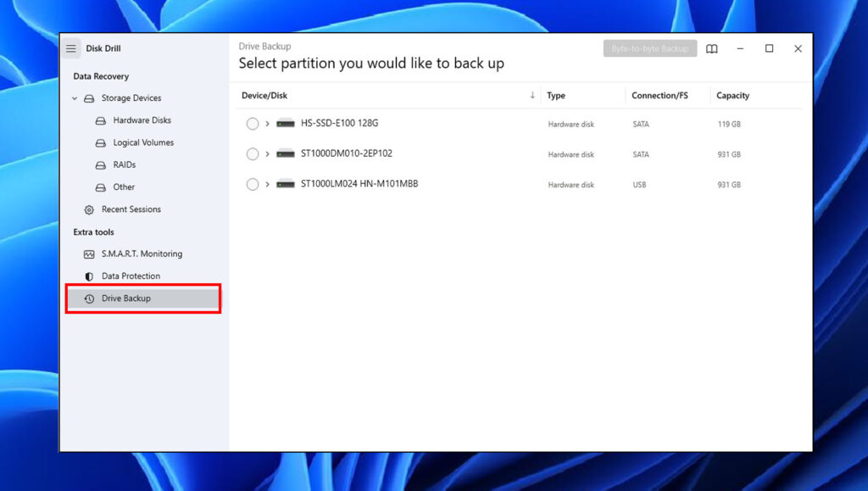Click the S.M.A.R.T. Monitoring icon
The height and width of the screenshot is (491, 868).
tap(88, 254)
